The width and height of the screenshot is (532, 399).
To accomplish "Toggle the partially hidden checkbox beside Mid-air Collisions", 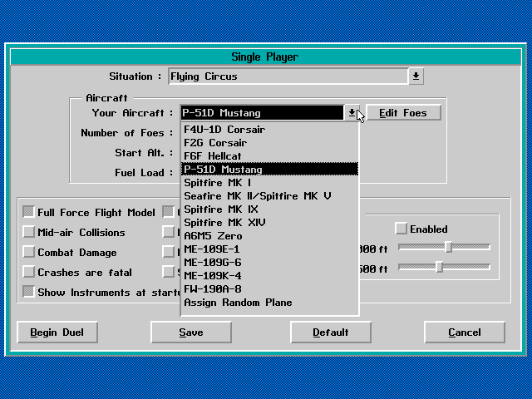I will click(x=168, y=232).
